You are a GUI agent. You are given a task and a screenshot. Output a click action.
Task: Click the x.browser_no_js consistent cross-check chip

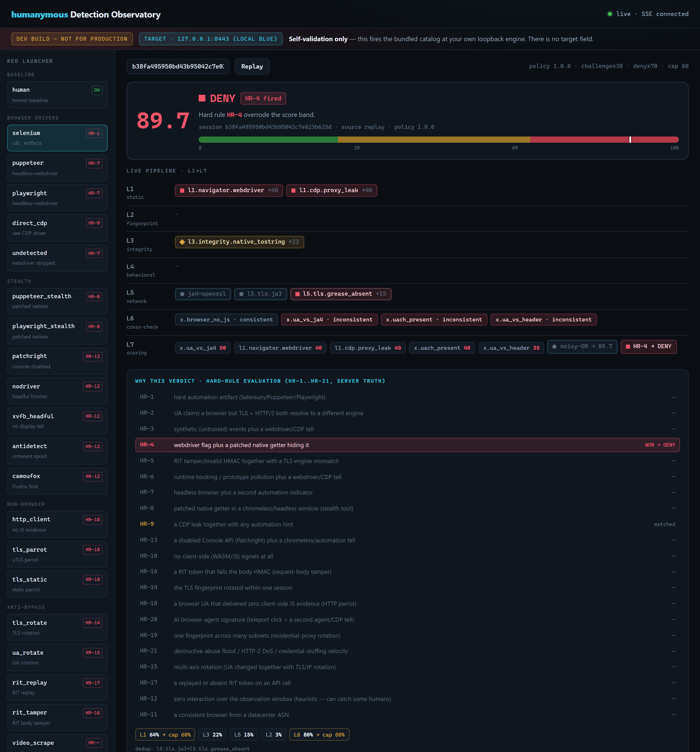226,320
